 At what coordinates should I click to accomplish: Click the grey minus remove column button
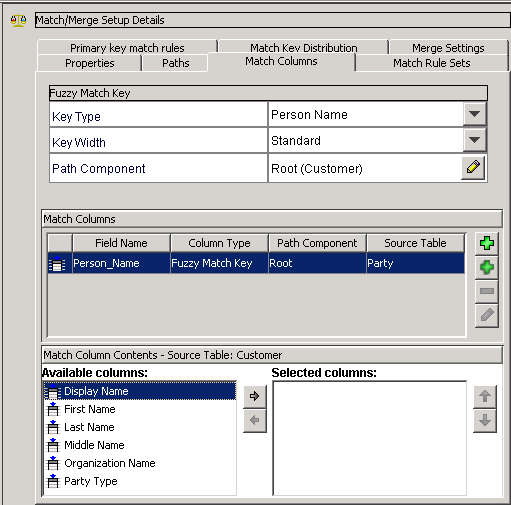pyautogui.click(x=487, y=291)
